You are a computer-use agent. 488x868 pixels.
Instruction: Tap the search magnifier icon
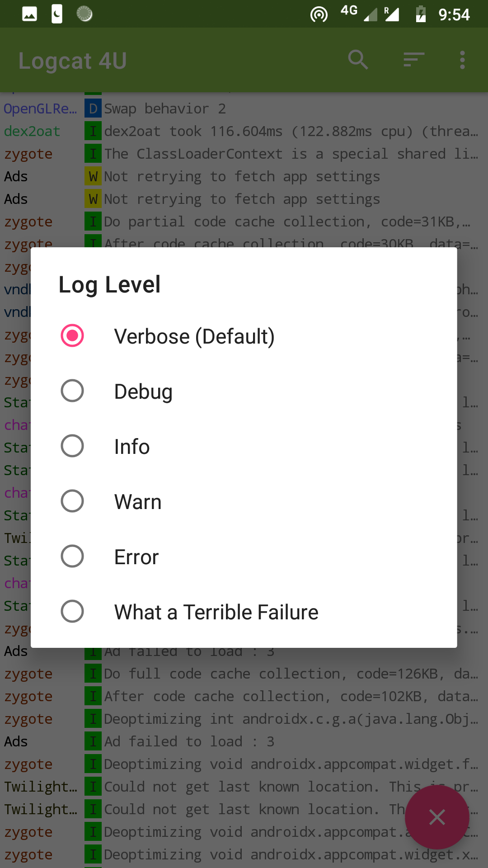coord(358,60)
